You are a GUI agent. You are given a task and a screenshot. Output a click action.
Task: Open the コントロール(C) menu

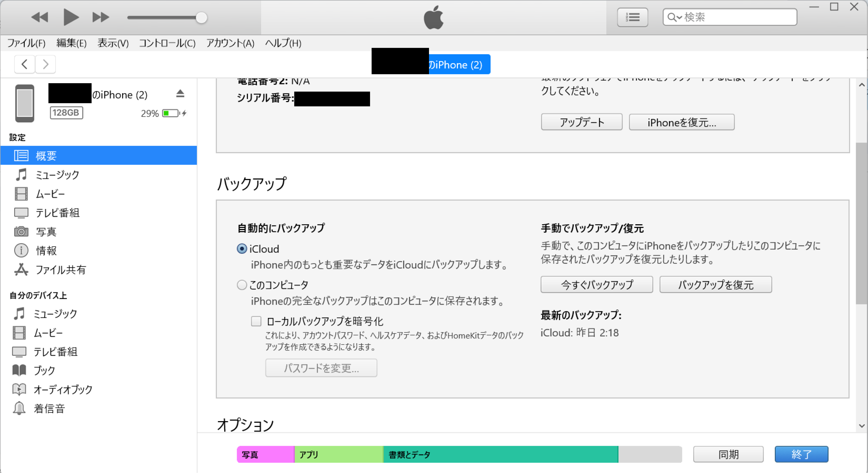(167, 43)
